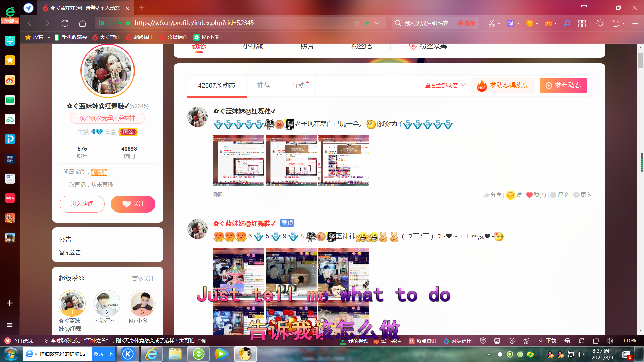Click the notification bell in system tray

tap(500, 354)
